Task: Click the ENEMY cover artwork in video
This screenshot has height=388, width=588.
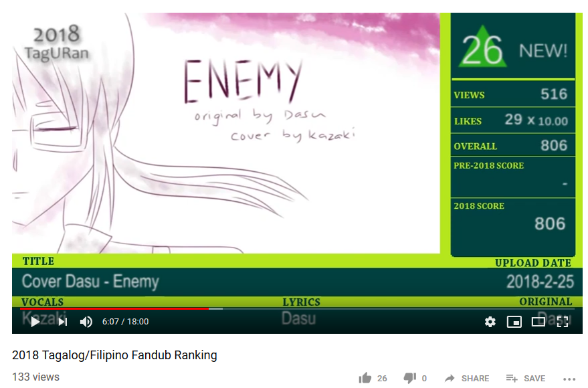Action: [x=225, y=133]
